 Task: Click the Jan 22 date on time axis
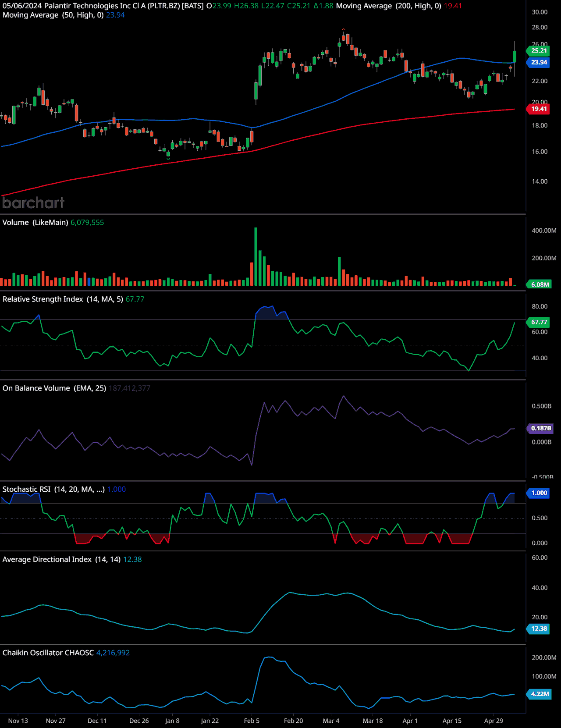pyautogui.click(x=210, y=721)
